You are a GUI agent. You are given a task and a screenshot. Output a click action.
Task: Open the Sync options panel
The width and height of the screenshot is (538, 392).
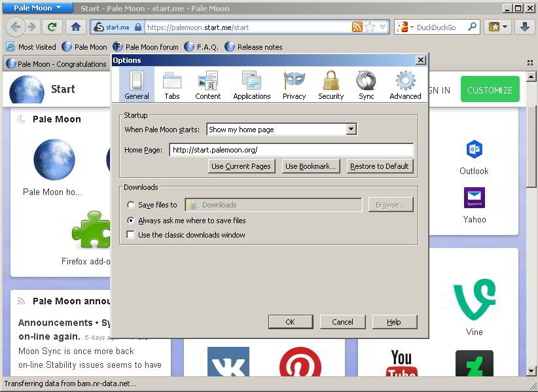pos(366,84)
